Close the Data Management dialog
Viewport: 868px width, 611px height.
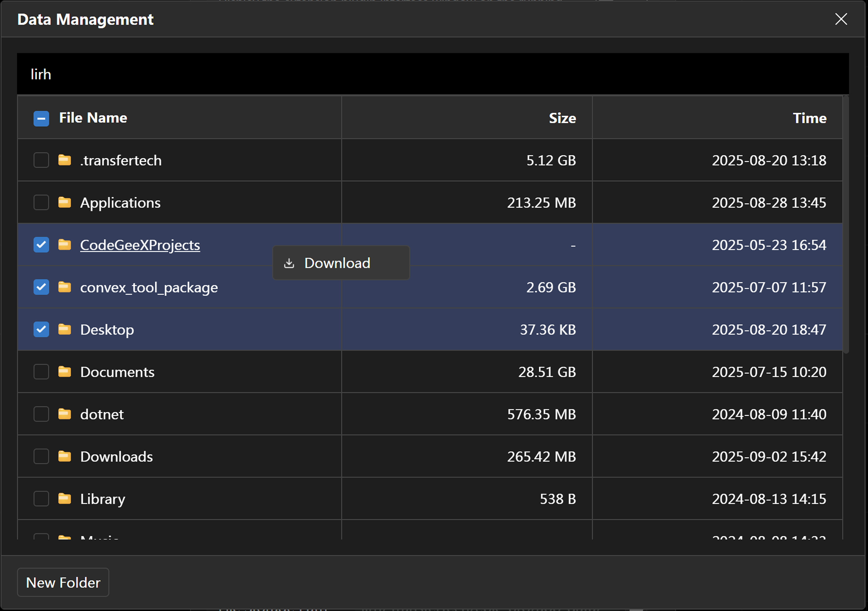pyautogui.click(x=841, y=19)
